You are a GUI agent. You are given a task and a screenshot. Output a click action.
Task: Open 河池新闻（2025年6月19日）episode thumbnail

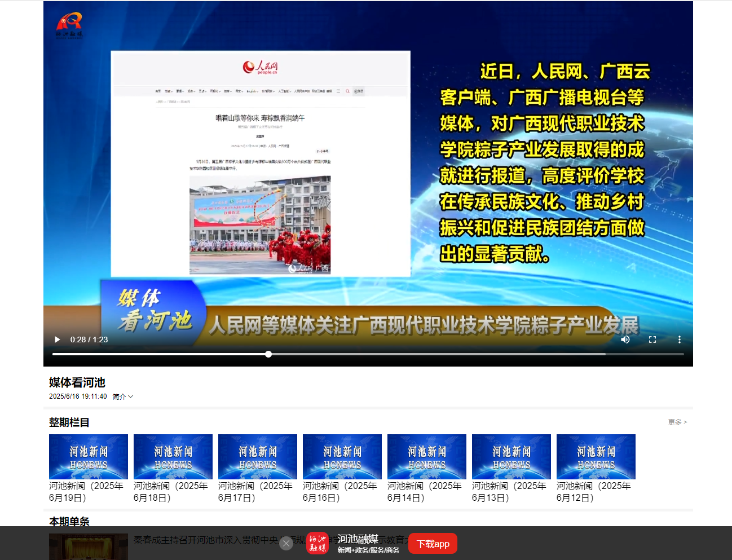point(88,456)
